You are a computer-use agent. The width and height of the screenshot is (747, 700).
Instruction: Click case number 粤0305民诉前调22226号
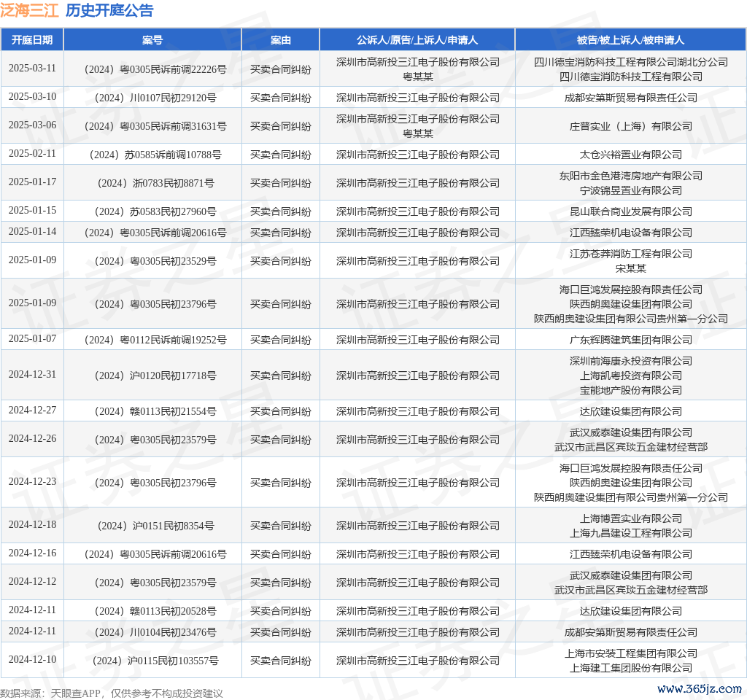[x=155, y=69]
